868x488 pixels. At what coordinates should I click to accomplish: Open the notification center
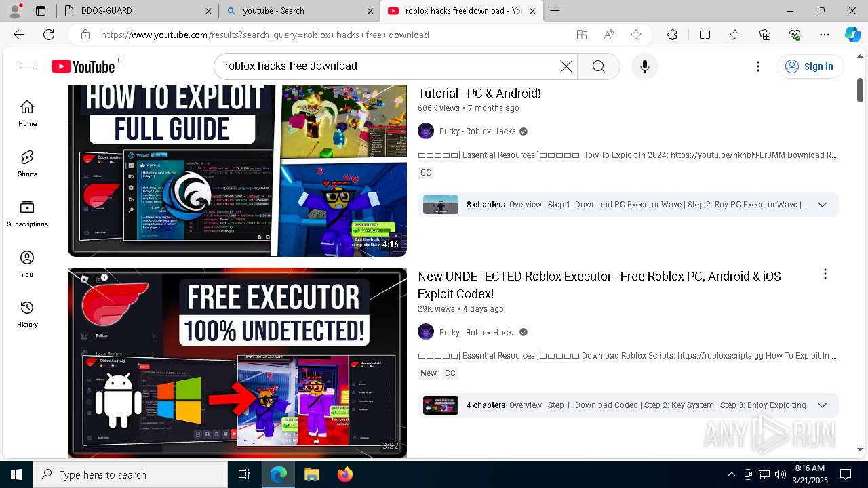pos(846,474)
